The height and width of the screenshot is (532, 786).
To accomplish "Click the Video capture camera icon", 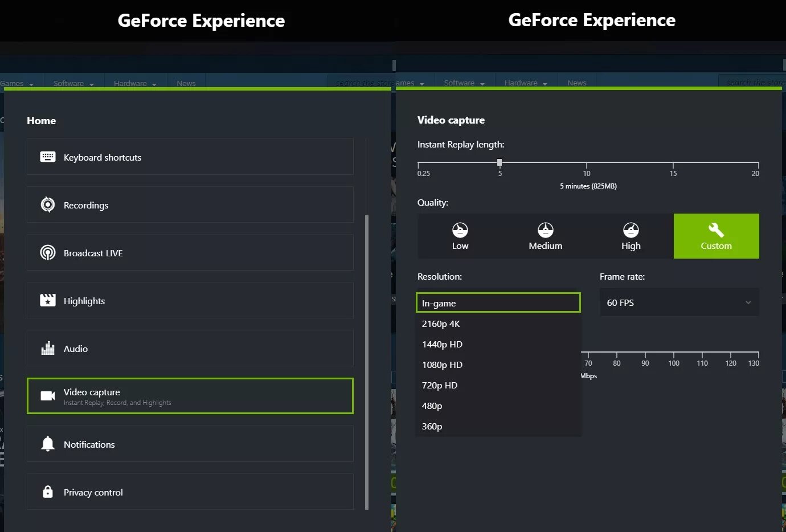I will coord(48,396).
